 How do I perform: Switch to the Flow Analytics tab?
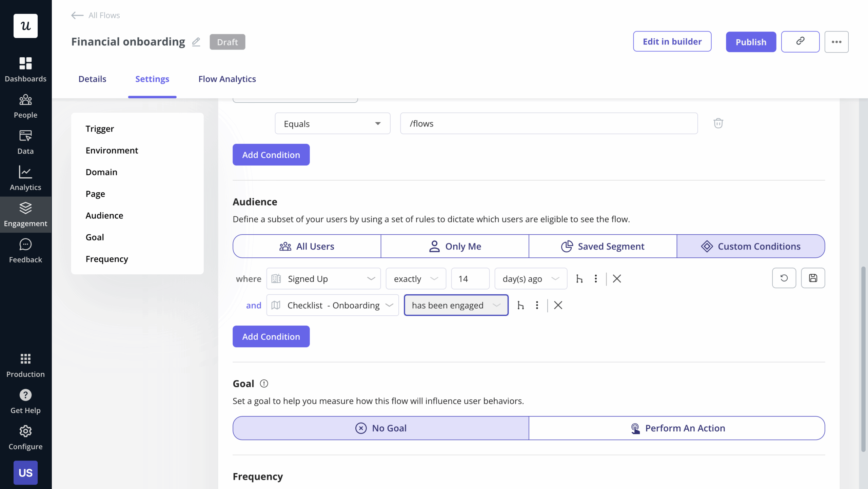(x=226, y=79)
